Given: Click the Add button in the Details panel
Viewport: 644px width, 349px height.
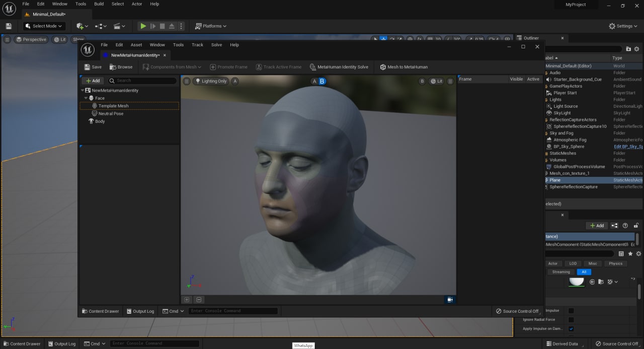Looking at the screenshot, I should point(597,226).
